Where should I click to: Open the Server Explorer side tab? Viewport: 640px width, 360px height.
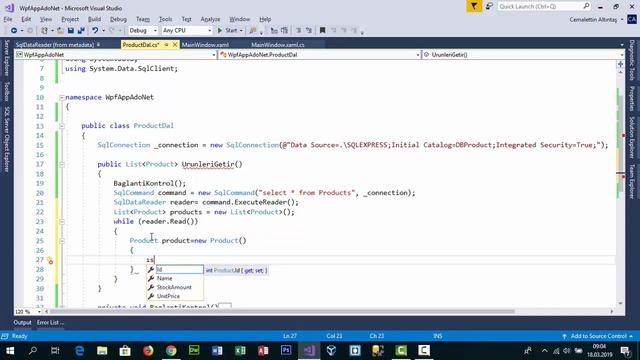point(6,58)
